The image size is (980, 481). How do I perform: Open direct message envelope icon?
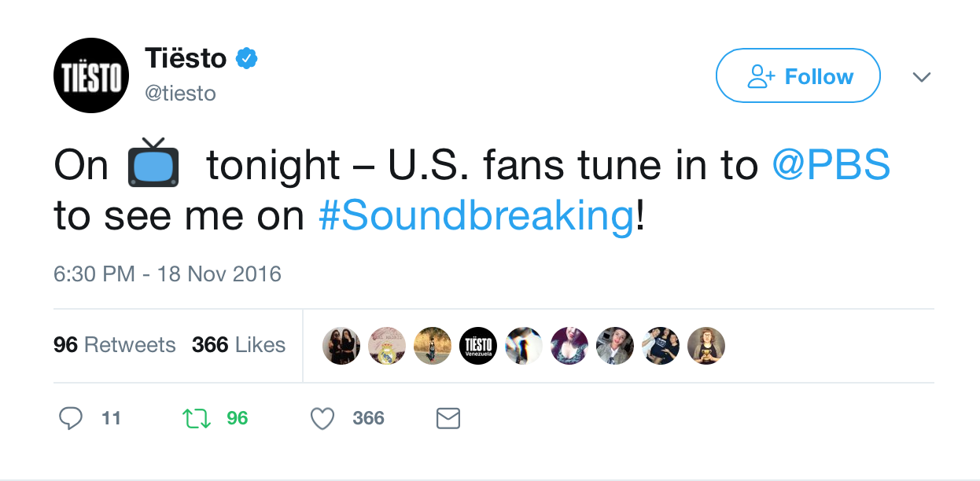[448, 419]
